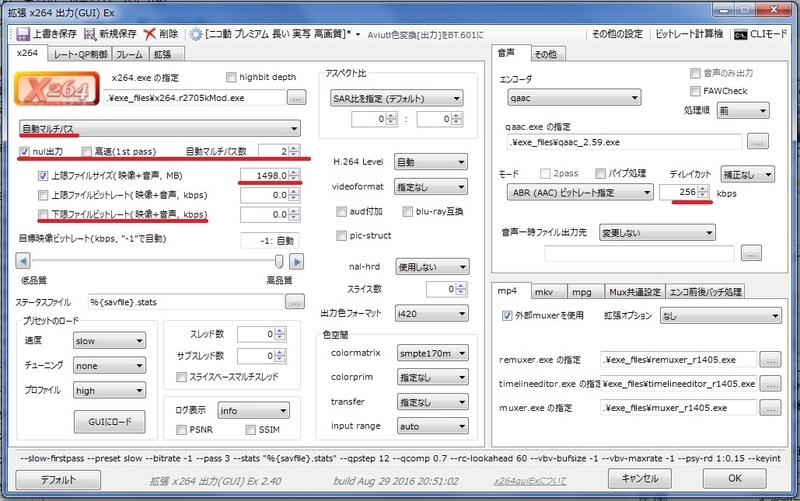Click the CLIモード console icon
The width and height of the screenshot is (800, 501).
pyautogui.click(x=740, y=35)
